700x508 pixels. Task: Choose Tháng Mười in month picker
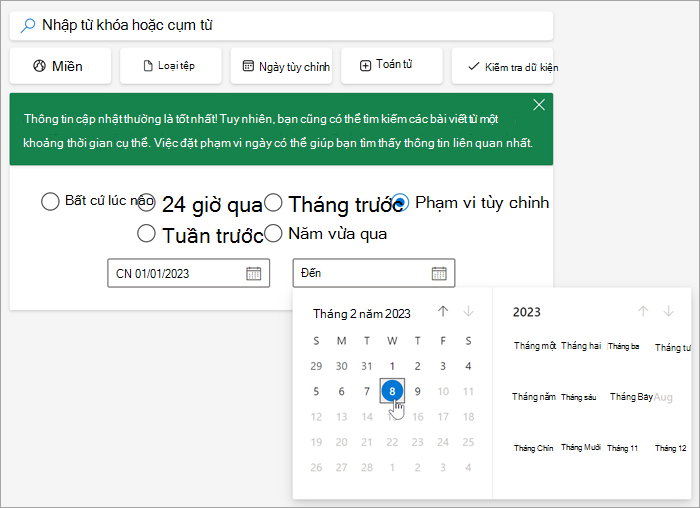coord(580,447)
